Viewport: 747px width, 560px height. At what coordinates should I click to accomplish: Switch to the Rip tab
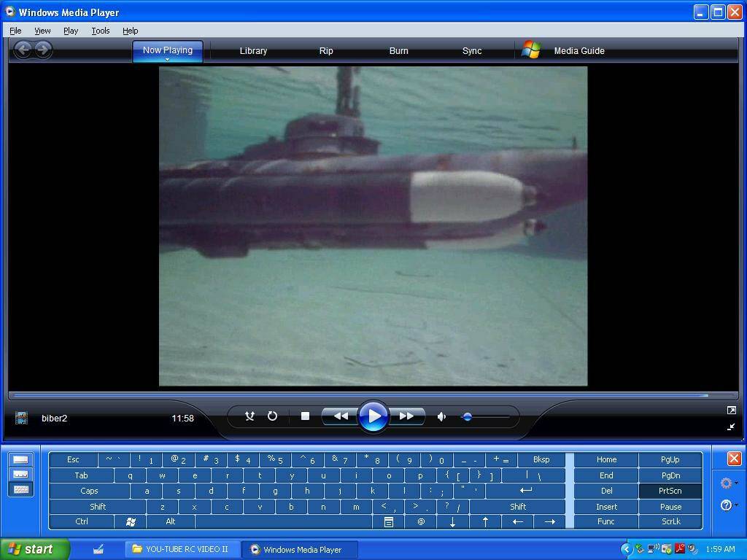(x=326, y=51)
